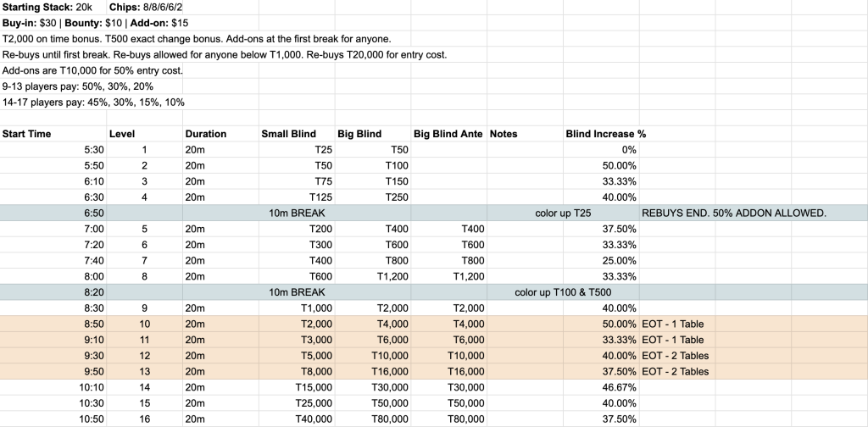Select the color up T100 & T500 cell
The width and height of the screenshot is (868, 427).
[563, 292]
